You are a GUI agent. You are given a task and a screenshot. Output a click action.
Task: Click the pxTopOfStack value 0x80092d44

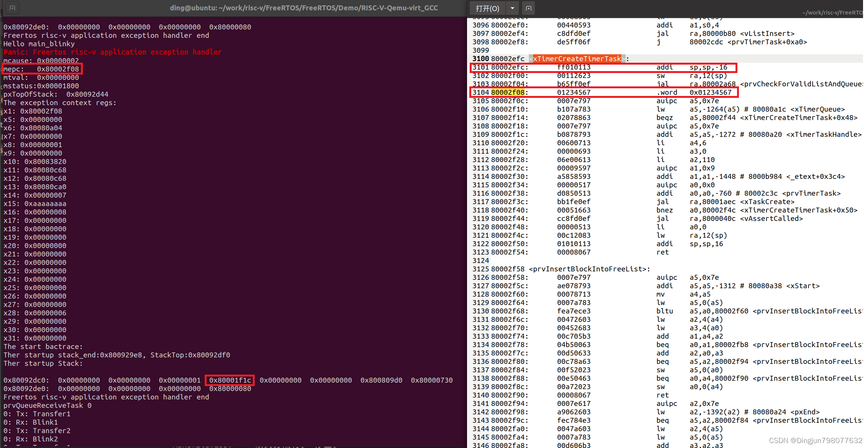tap(87, 94)
